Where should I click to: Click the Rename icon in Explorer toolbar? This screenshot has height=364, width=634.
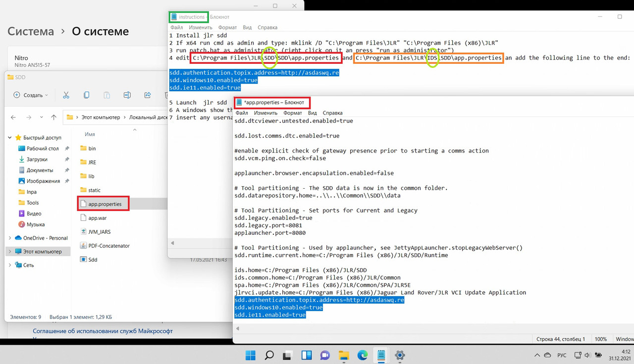coord(127,95)
